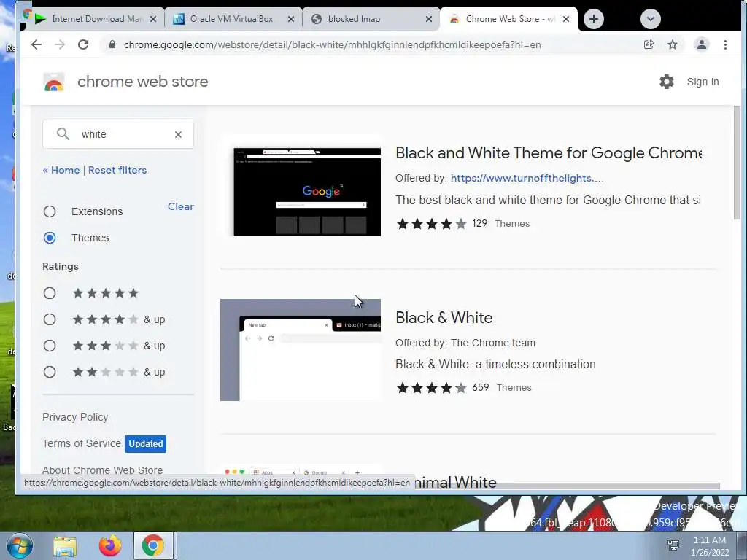Click the Chrome Web Store logo
The image size is (747, 560).
pos(54,82)
